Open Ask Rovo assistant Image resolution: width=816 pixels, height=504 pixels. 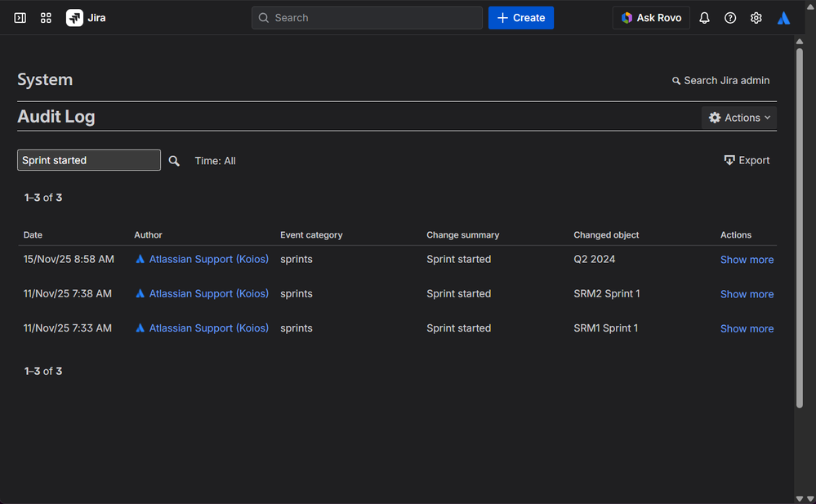pyautogui.click(x=651, y=18)
